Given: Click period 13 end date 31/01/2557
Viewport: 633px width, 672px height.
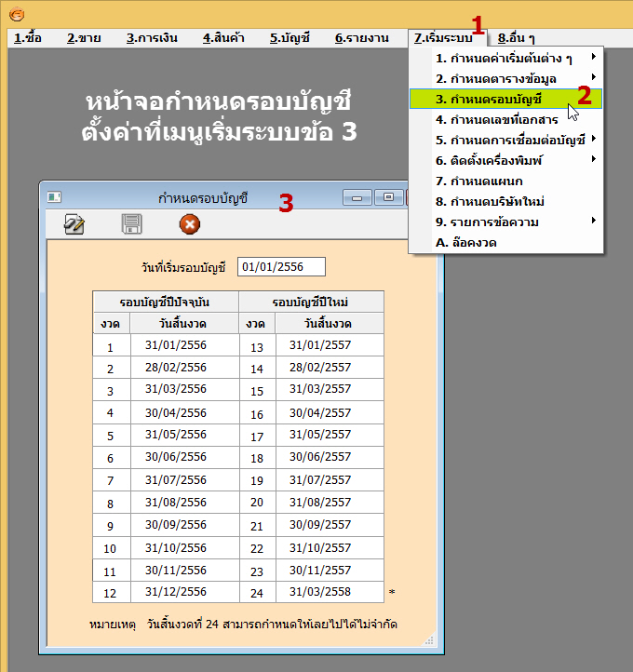Looking at the screenshot, I should (330, 345).
